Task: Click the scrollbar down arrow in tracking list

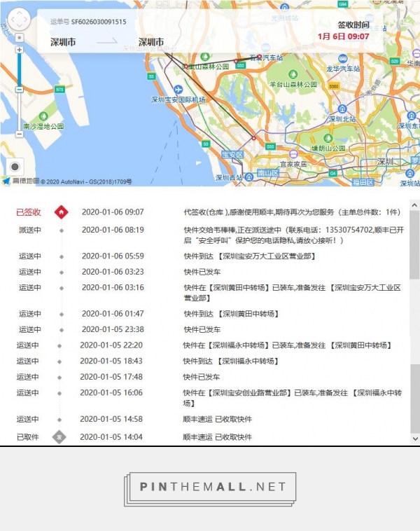Action: (414, 439)
